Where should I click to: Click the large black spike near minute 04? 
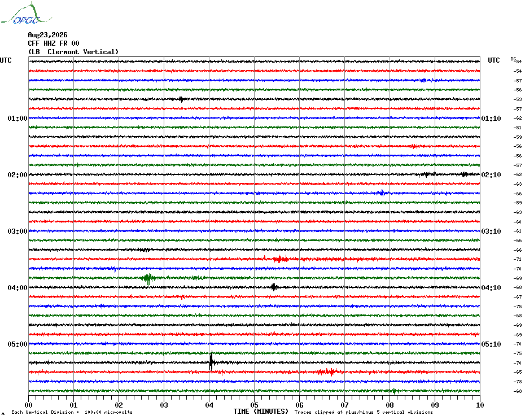211,361
